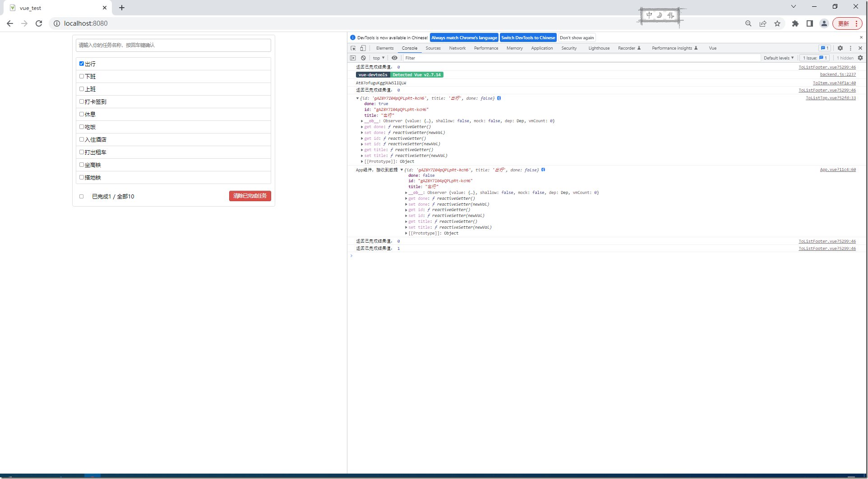Viewport: 868px width, 479px height.
Task: Open source link ToItem.vue?4f1a:40
Action: pos(834,83)
